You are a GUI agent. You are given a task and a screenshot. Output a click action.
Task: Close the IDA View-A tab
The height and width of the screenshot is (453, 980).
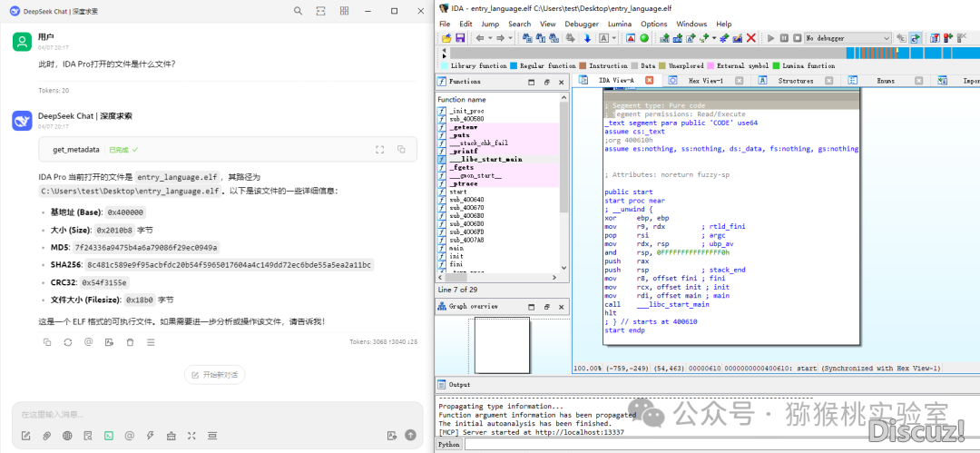[x=650, y=80]
